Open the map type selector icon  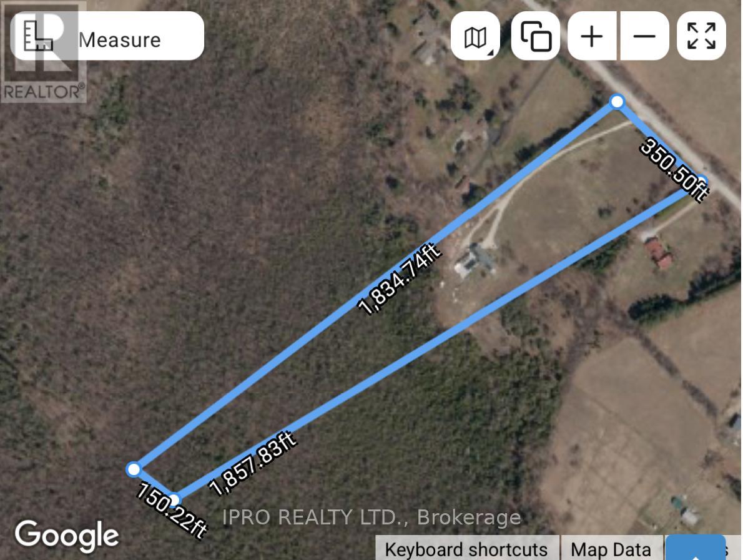475,36
